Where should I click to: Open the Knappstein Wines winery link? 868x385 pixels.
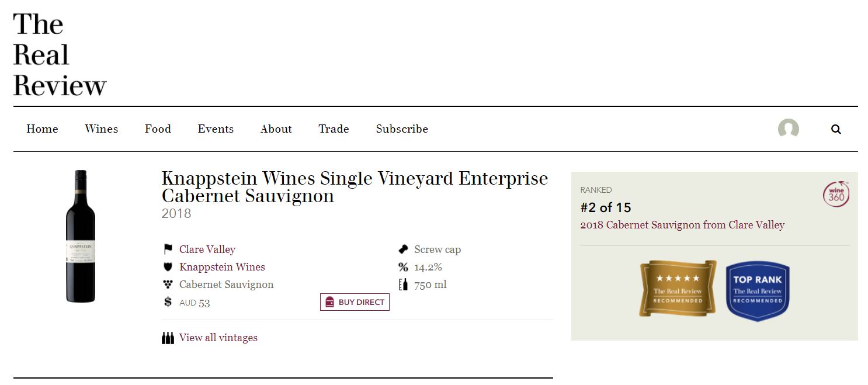point(222,267)
